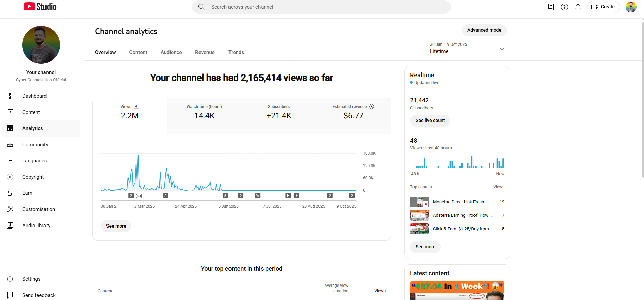Screen dimensions: 644x300
Task: Click the notifications bell icon
Action: coord(578,7)
